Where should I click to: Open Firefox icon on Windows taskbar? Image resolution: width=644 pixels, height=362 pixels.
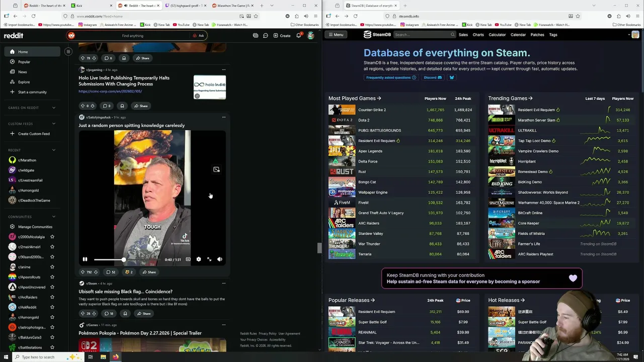tap(116, 357)
